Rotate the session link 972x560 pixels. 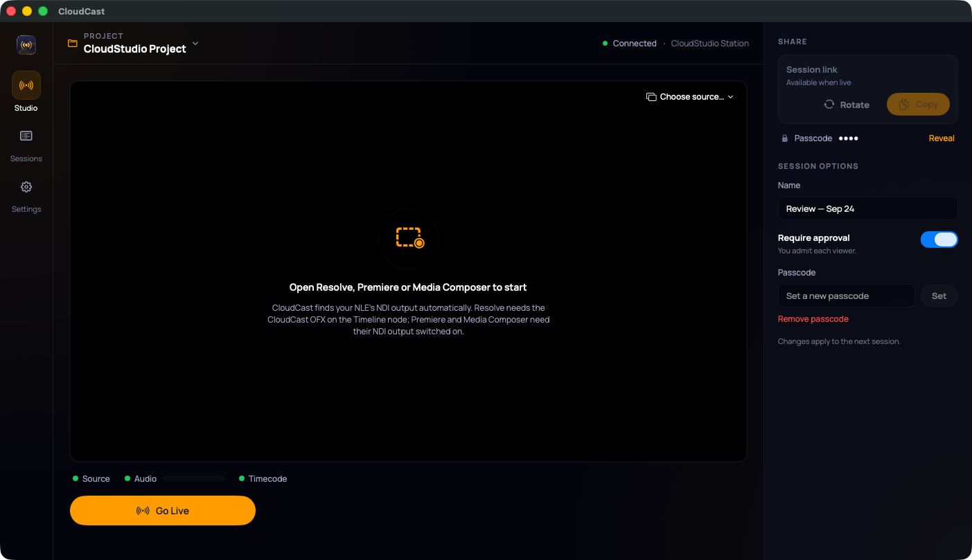pos(847,105)
